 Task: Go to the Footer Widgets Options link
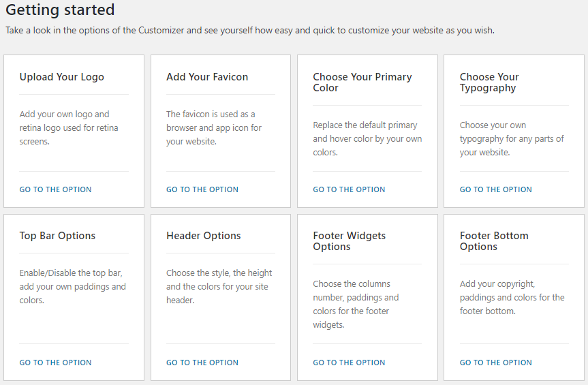349,363
